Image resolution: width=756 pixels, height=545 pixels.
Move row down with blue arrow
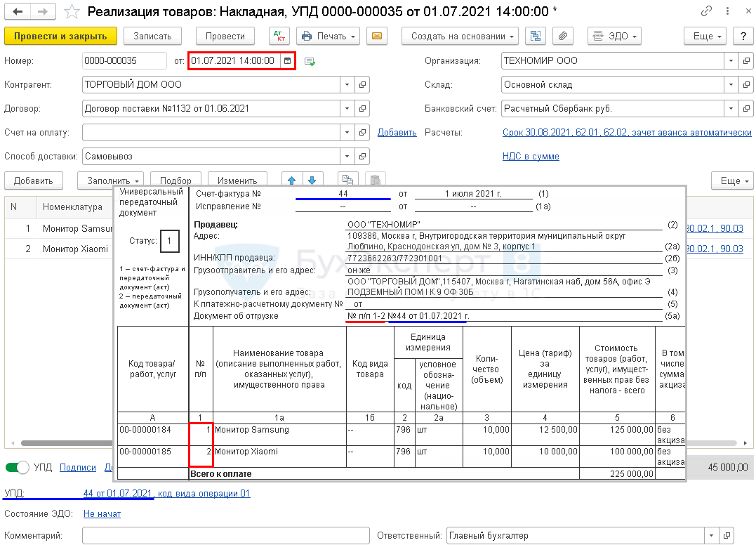click(x=312, y=180)
